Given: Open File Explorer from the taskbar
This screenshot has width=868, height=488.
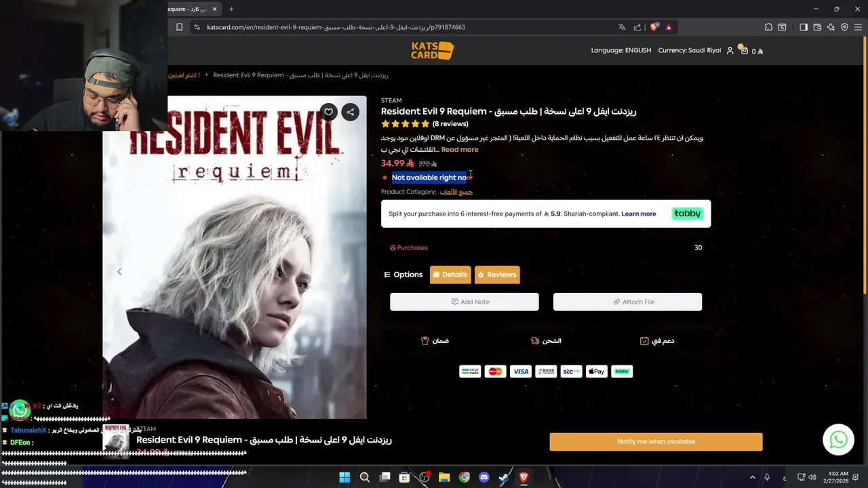Looking at the screenshot, I should [444, 477].
